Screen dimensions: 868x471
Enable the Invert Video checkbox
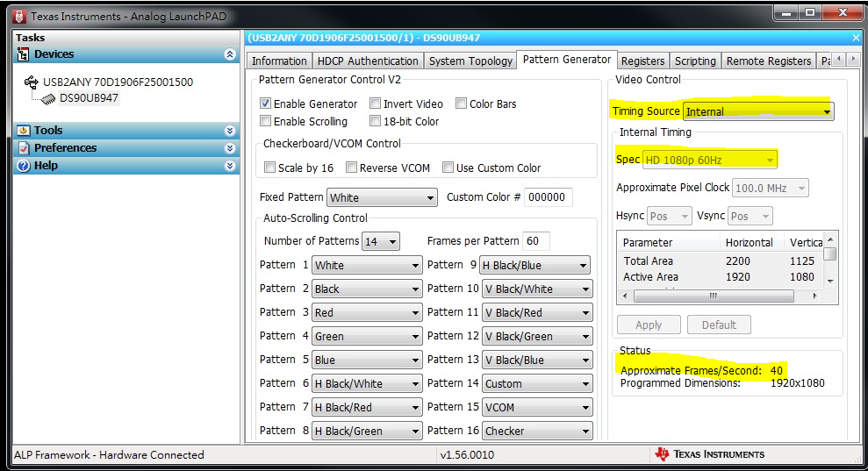pos(376,103)
